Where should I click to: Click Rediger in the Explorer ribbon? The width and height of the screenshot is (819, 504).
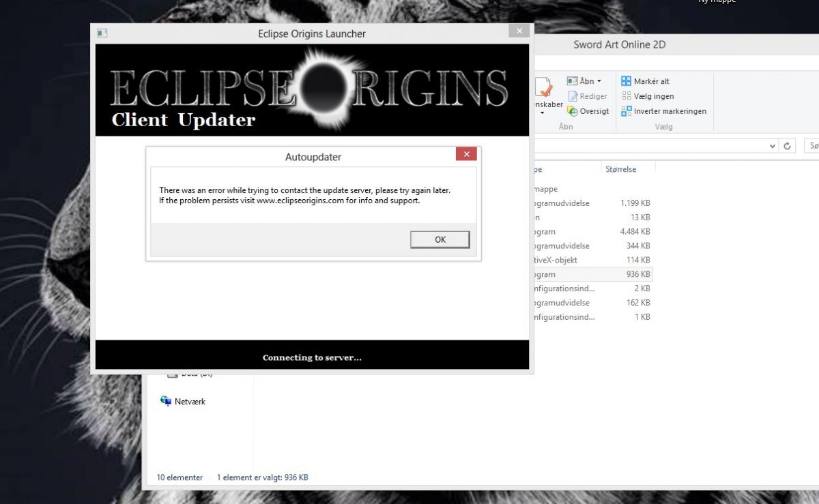pyautogui.click(x=588, y=96)
